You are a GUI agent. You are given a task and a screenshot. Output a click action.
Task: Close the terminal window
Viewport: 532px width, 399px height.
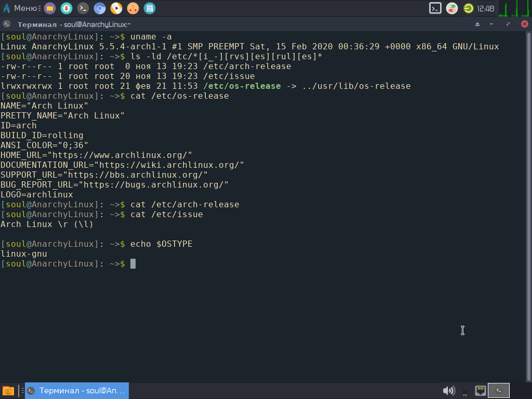click(525, 24)
